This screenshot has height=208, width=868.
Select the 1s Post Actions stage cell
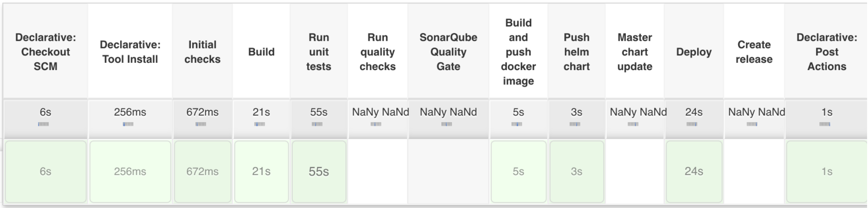[827, 171]
